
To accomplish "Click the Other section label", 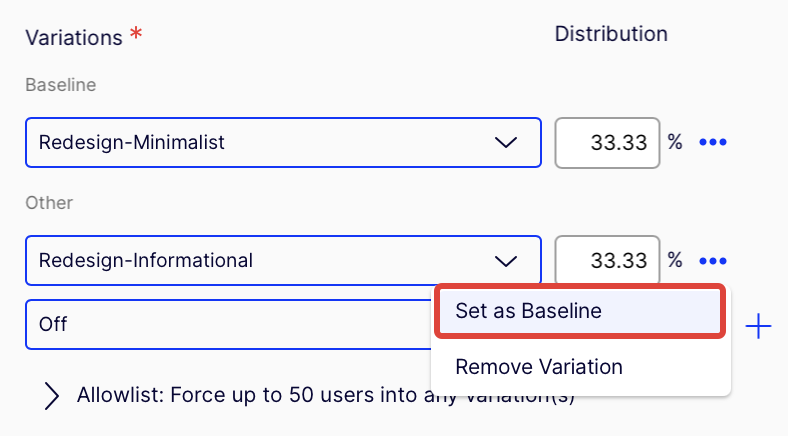I will [x=49, y=203].
